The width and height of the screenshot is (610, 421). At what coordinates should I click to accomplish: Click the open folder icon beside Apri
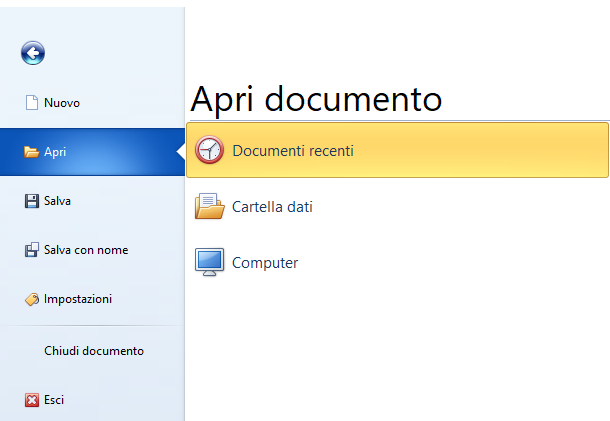pos(32,152)
